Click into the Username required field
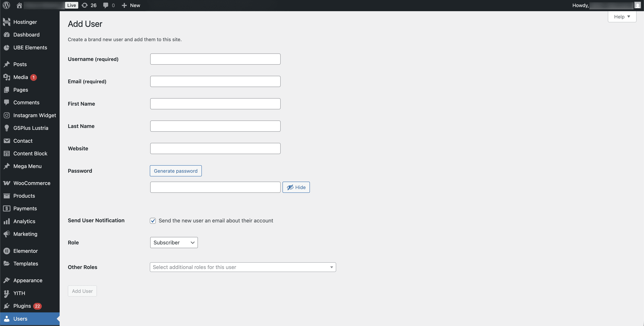Screen dimensions: 644x326 coord(215,59)
